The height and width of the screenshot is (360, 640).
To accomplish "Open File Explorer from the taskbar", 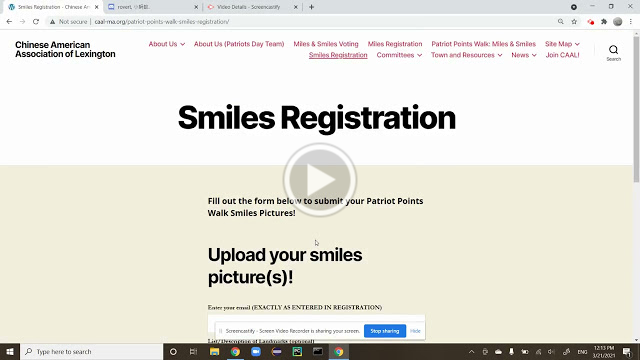I will [214, 351].
